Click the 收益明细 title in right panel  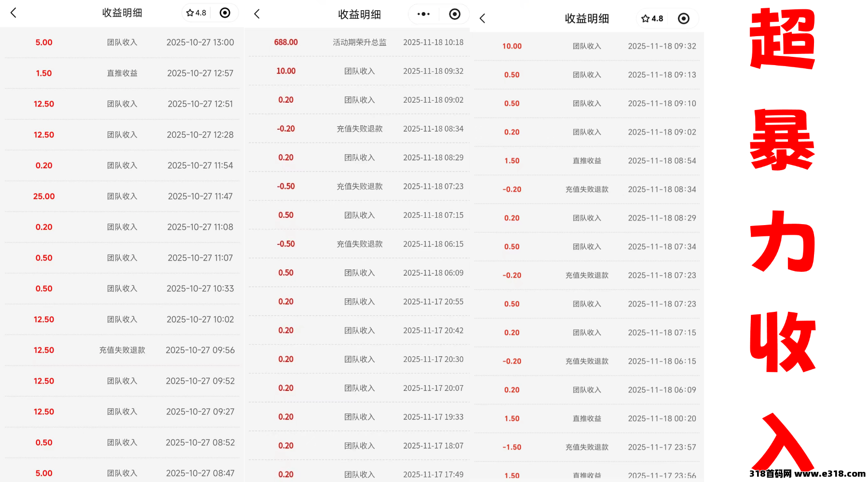tap(587, 19)
